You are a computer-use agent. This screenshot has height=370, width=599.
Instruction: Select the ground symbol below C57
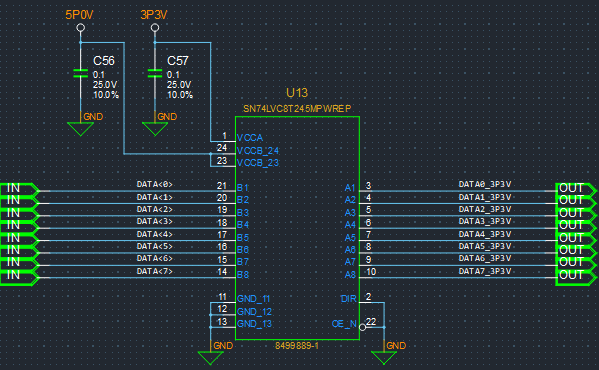[x=155, y=129]
